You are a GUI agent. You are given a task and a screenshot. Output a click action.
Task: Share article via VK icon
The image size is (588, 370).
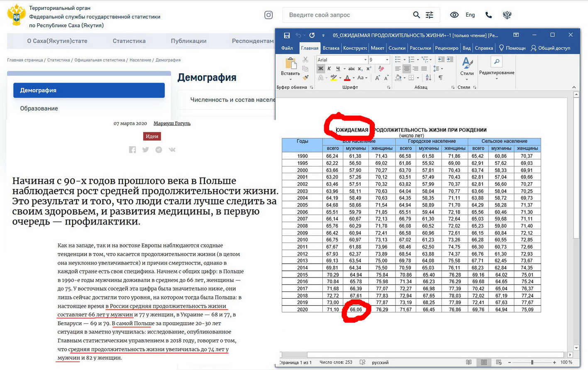coord(172,149)
